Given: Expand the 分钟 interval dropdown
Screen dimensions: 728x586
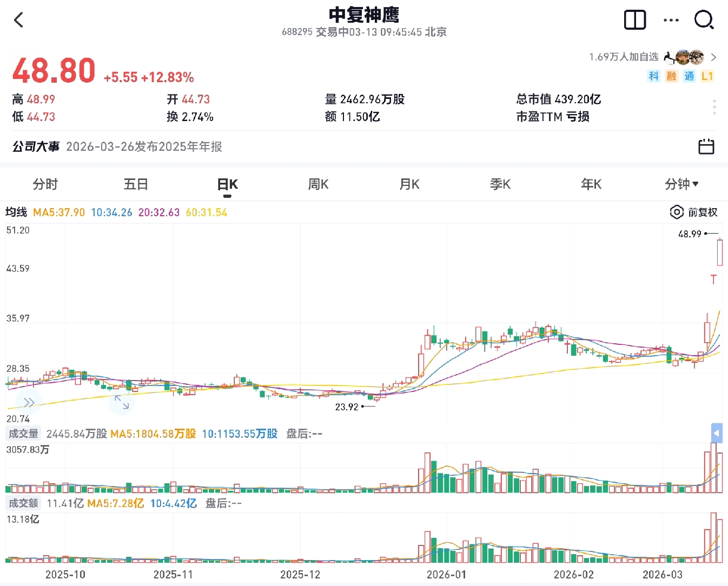Looking at the screenshot, I should (x=681, y=184).
